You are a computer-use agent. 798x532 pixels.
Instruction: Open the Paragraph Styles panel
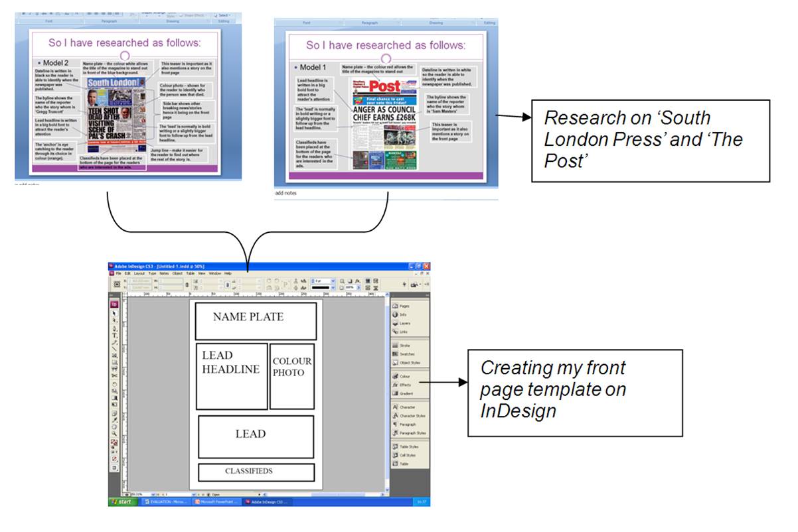(408, 432)
